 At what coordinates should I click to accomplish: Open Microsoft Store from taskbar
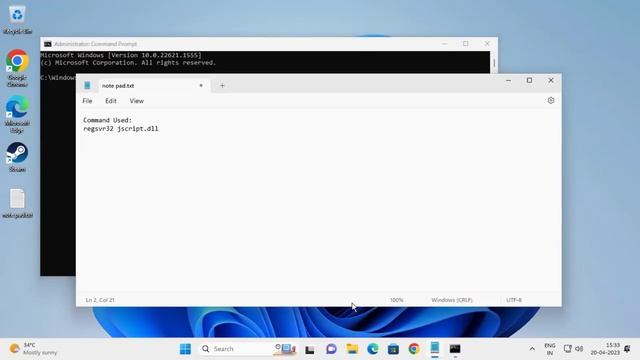coord(393,349)
